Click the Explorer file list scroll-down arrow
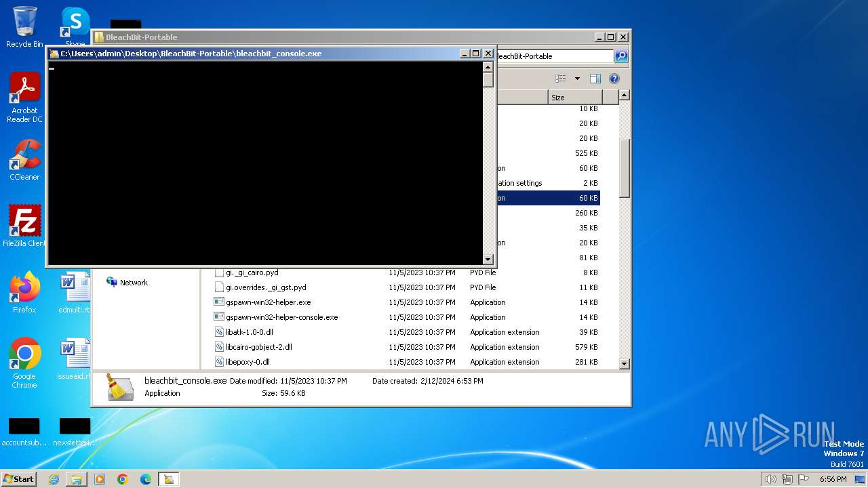This screenshot has width=868, height=488. point(625,364)
